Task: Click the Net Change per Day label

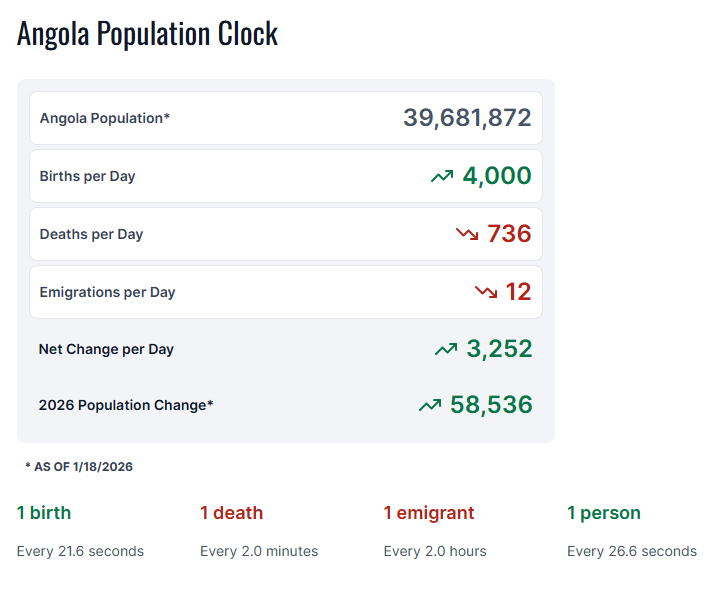Action: 106,349
